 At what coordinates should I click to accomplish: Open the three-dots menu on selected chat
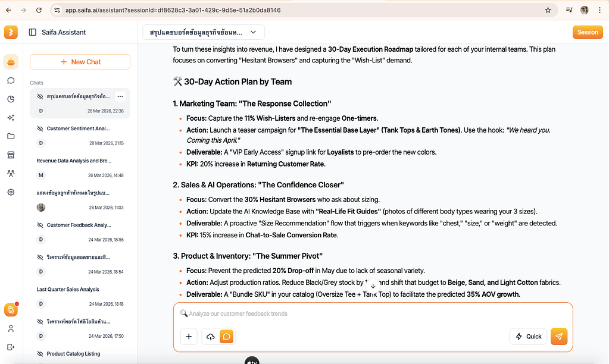120,96
